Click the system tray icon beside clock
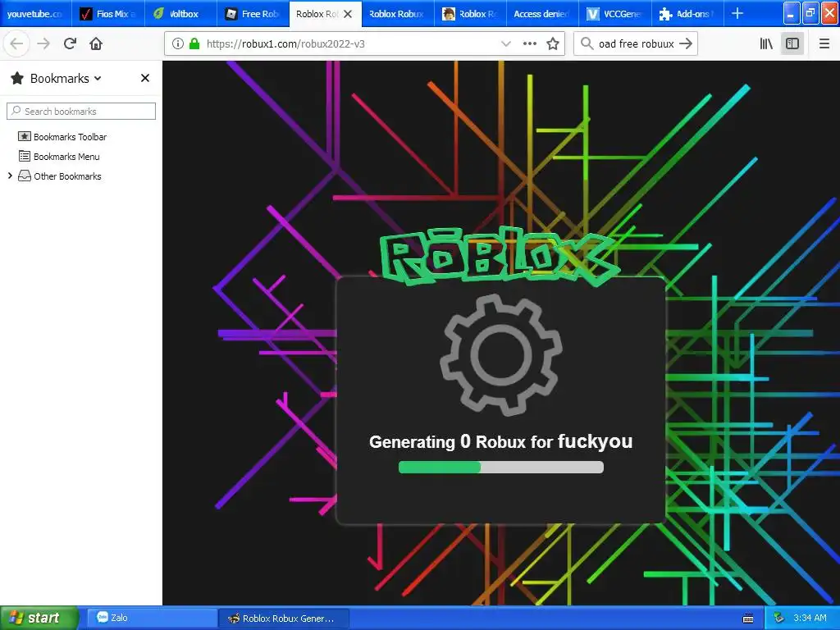This screenshot has width=840, height=630. click(x=778, y=618)
